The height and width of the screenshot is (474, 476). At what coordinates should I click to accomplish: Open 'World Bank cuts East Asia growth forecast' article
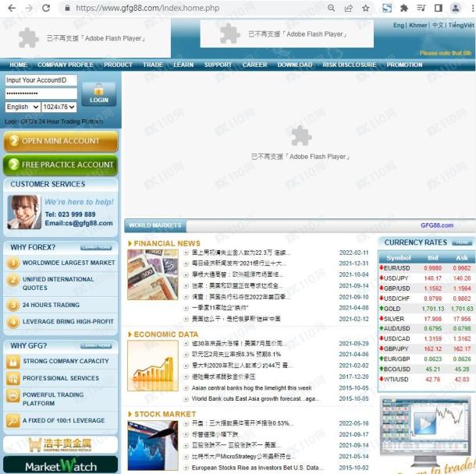pos(256,399)
